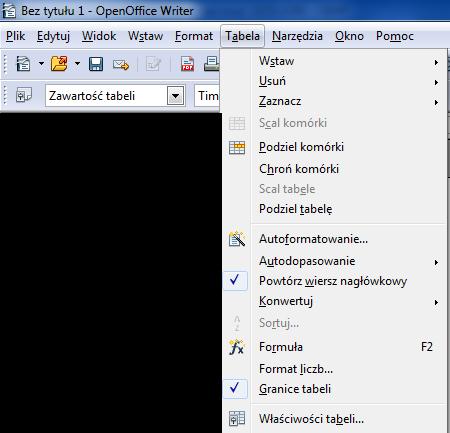
Task: Open the Styles and Formatting icon
Action: [x=24, y=96]
